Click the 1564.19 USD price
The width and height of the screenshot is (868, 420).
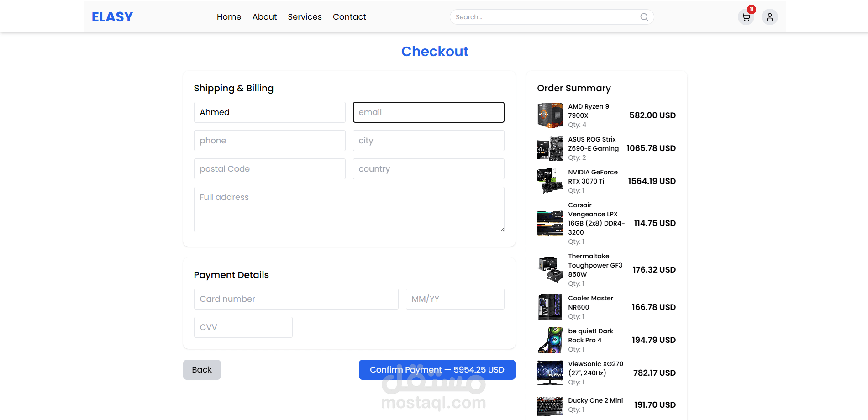tap(652, 181)
